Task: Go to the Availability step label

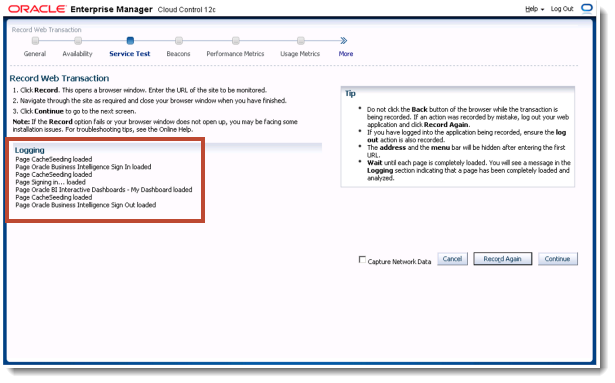Action: tap(77, 54)
